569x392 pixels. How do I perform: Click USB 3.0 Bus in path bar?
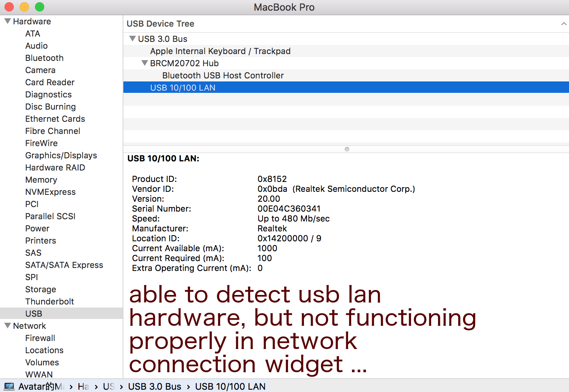[x=155, y=386]
